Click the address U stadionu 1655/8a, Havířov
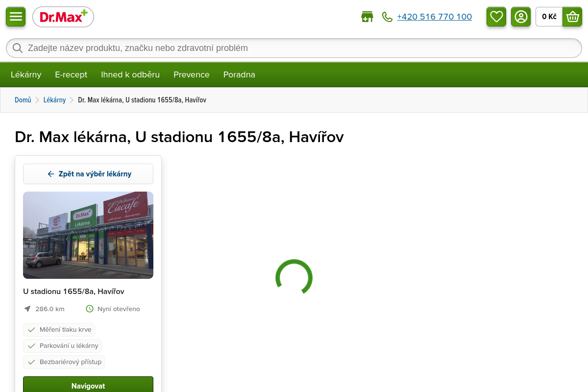The width and height of the screenshot is (588, 392). 73,291
